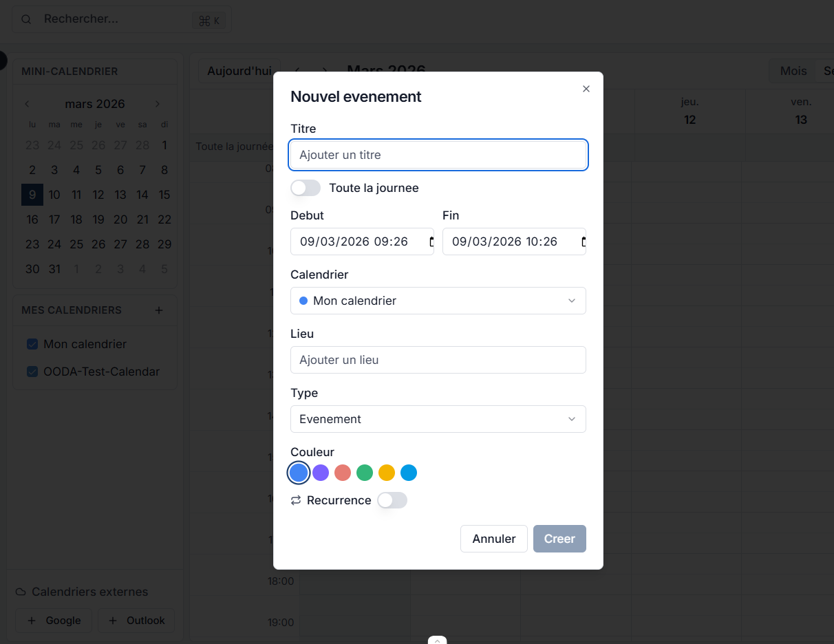Open the Type dropdown showing Evenement
The image size is (834, 644).
(x=438, y=419)
